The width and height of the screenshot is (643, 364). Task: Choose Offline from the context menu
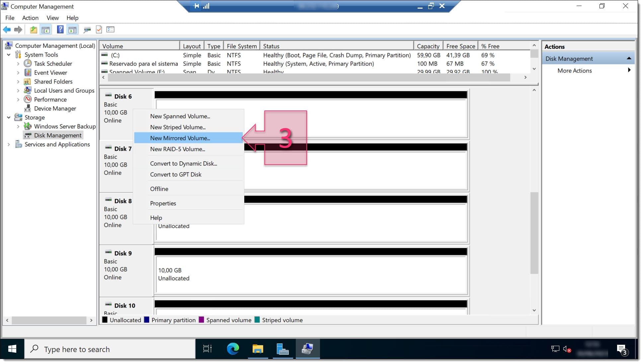coord(189,188)
